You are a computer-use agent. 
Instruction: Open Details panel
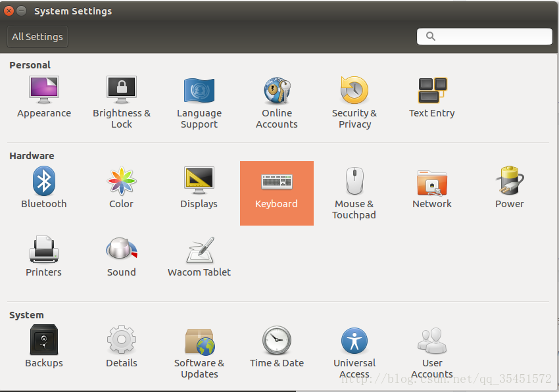tap(122, 346)
